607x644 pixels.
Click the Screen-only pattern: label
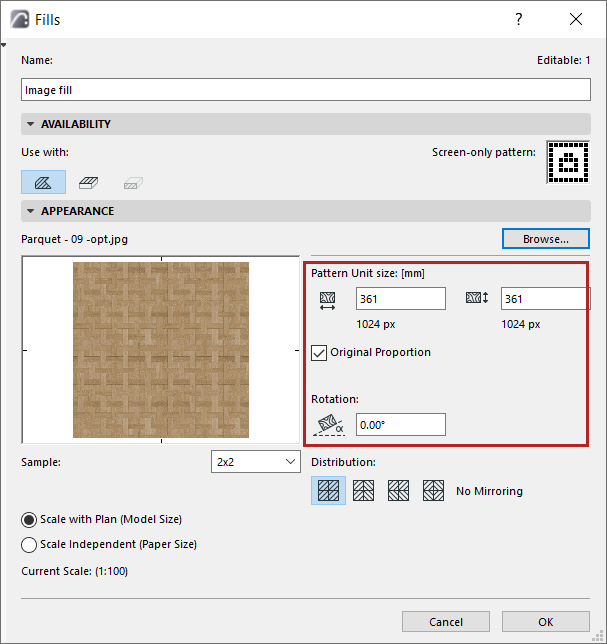[x=484, y=152]
